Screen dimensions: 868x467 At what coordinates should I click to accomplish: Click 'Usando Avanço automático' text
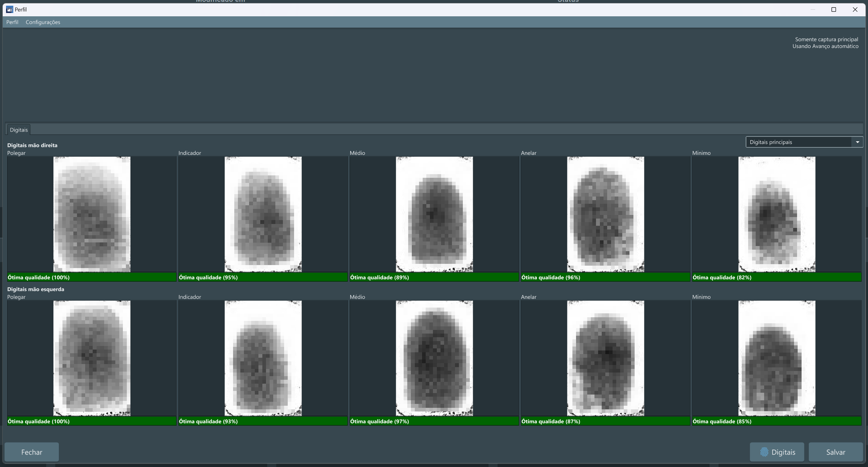pos(825,46)
